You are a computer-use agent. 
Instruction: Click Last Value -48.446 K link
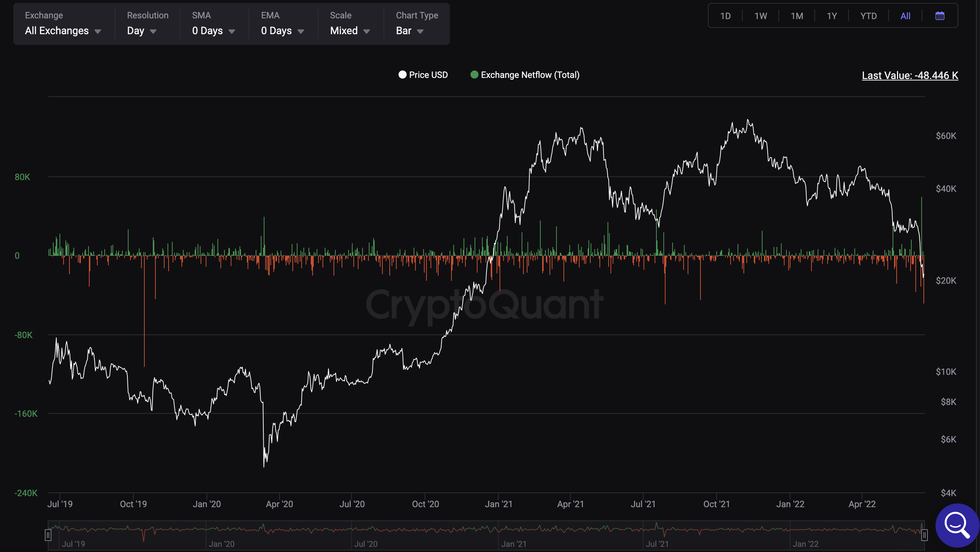pyautogui.click(x=909, y=75)
